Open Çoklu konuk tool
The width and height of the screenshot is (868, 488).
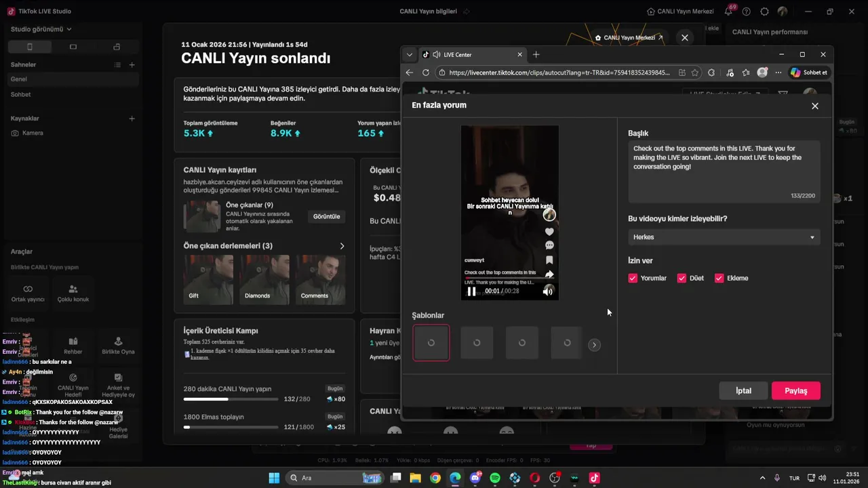tap(73, 293)
